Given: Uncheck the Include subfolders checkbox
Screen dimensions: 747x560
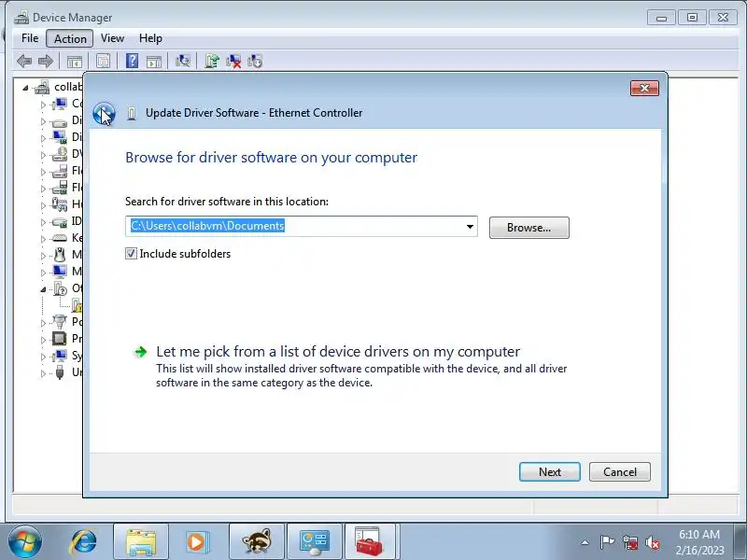Looking at the screenshot, I should pyautogui.click(x=131, y=253).
